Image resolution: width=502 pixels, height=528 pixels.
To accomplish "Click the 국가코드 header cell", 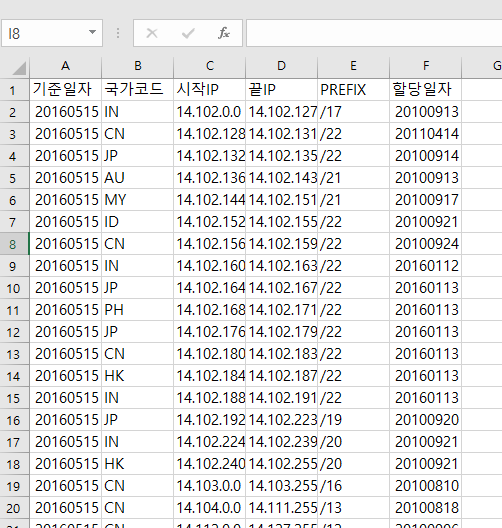I will [x=137, y=90].
